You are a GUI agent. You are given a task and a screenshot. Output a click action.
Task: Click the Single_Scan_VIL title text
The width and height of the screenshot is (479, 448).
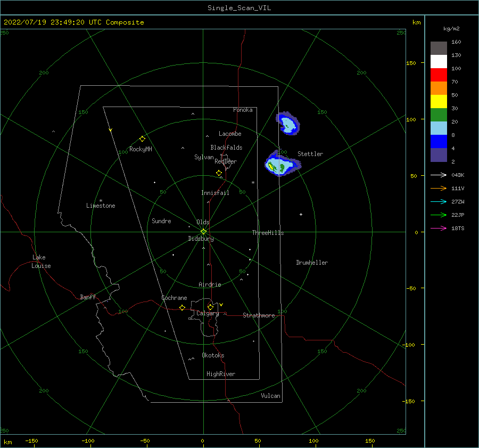tap(239, 8)
